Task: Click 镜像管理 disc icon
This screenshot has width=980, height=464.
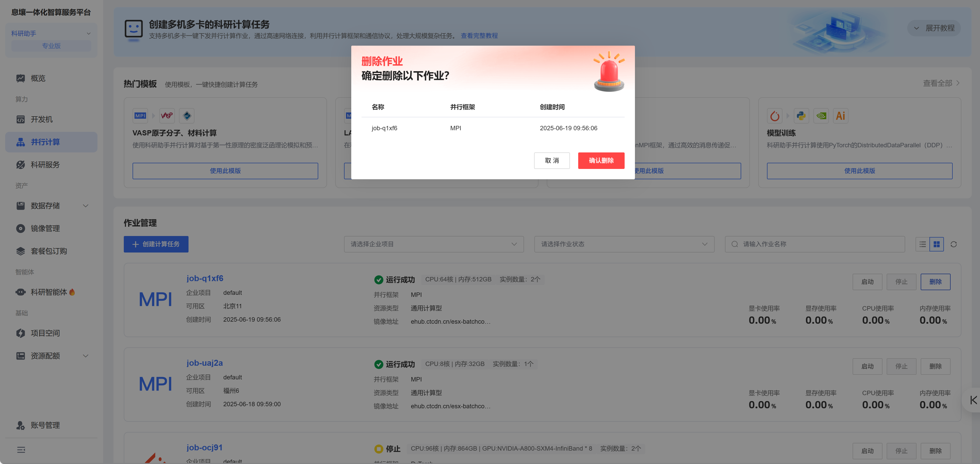Action: pyautogui.click(x=21, y=229)
